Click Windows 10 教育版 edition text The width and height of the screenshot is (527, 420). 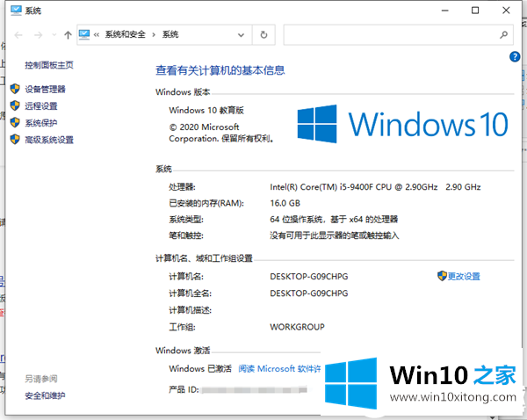click(206, 111)
